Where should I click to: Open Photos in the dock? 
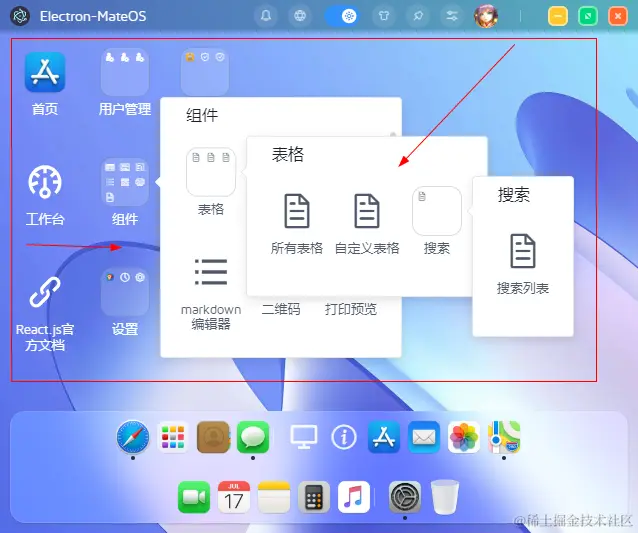tap(464, 437)
